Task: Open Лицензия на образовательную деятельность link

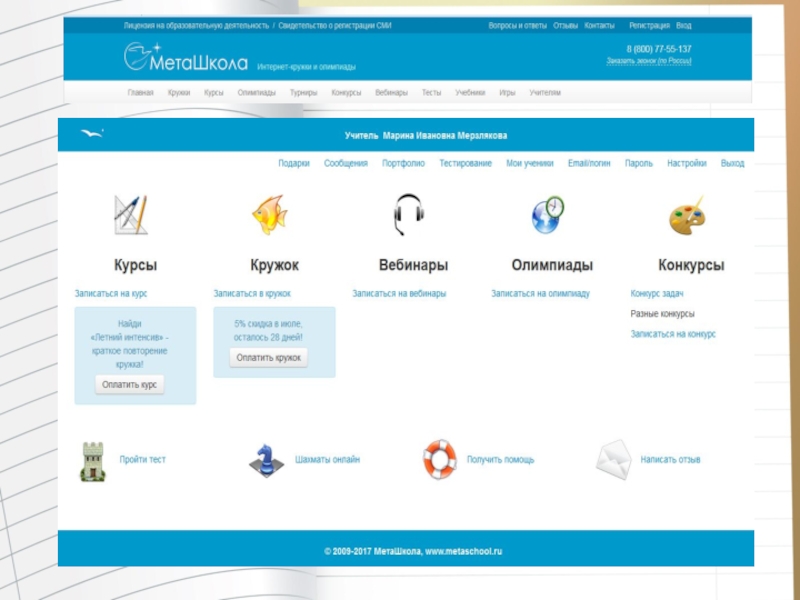Action: (196, 26)
